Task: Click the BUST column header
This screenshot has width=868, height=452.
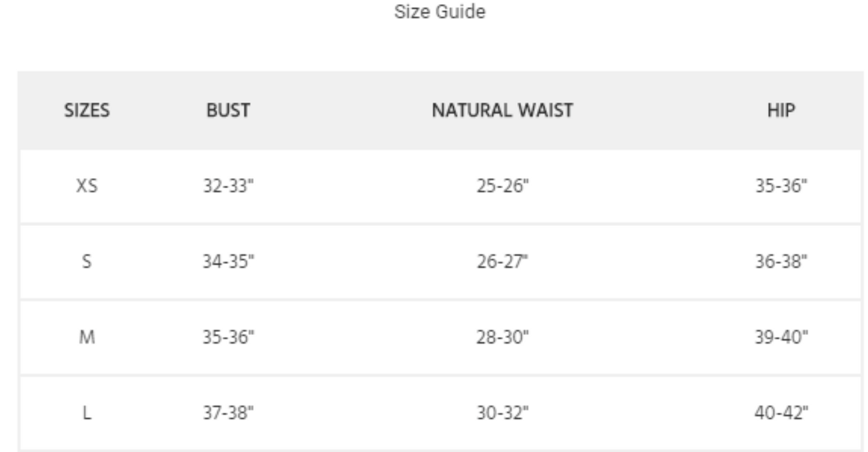Action: click(x=228, y=111)
